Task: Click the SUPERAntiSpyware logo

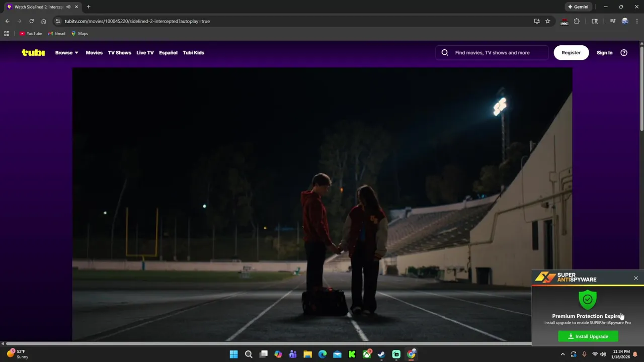Action: (566, 278)
